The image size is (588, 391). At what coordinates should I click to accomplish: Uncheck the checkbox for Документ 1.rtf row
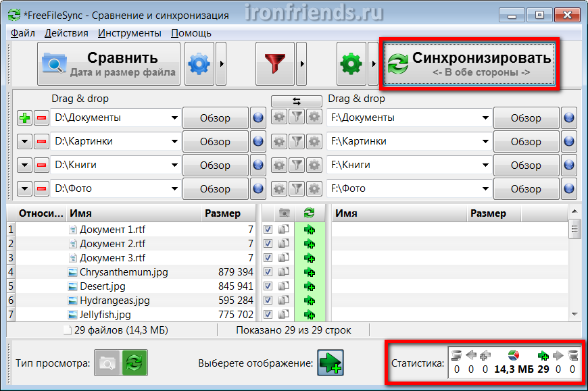pos(268,230)
